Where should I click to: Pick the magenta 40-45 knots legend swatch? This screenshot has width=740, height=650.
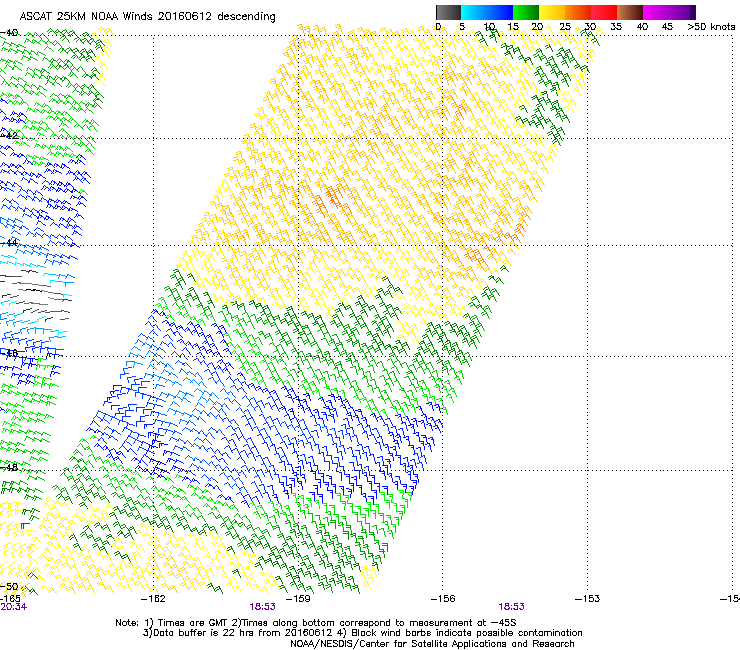(x=656, y=12)
